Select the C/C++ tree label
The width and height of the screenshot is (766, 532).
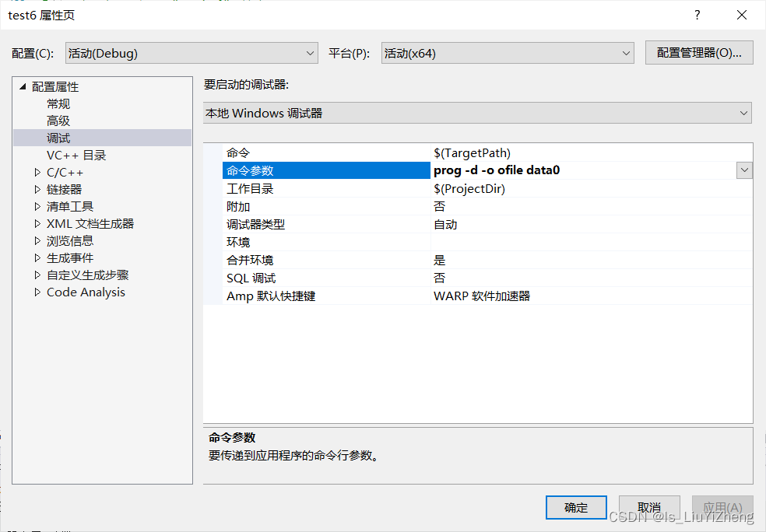tap(65, 173)
